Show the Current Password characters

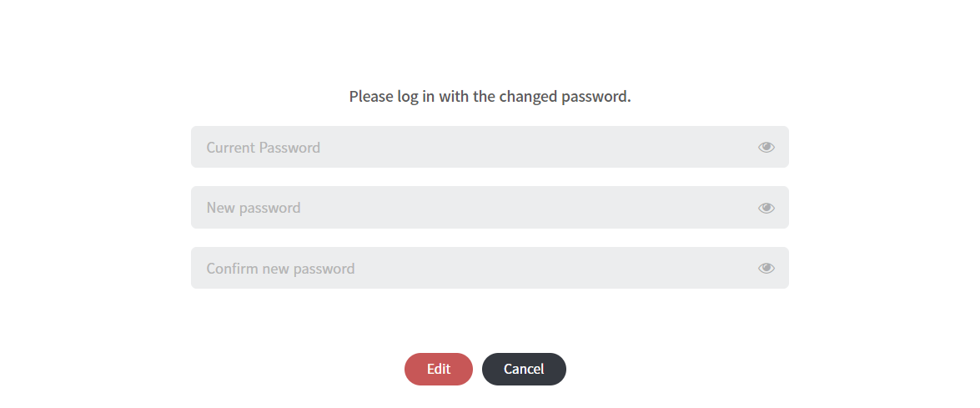pos(766,148)
